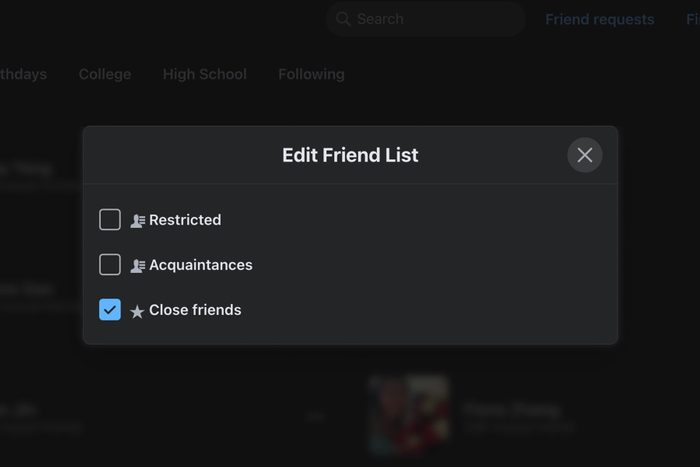This screenshot has width=700, height=467.
Task: Enable the Restricted checkbox
Action: click(x=110, y=220)
